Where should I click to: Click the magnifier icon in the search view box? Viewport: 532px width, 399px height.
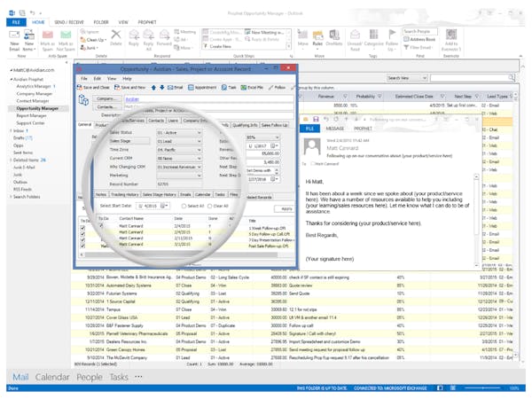click(x=512, y=78)
